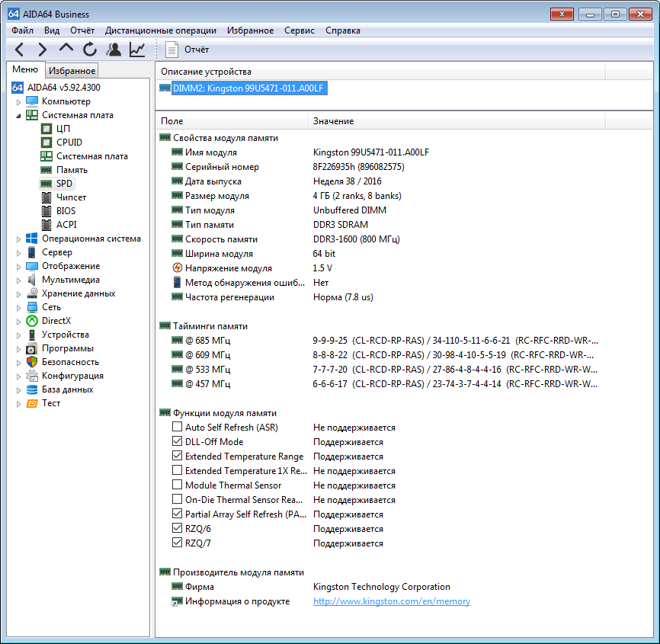Click the Мультимедиа speaker icon

31,280
